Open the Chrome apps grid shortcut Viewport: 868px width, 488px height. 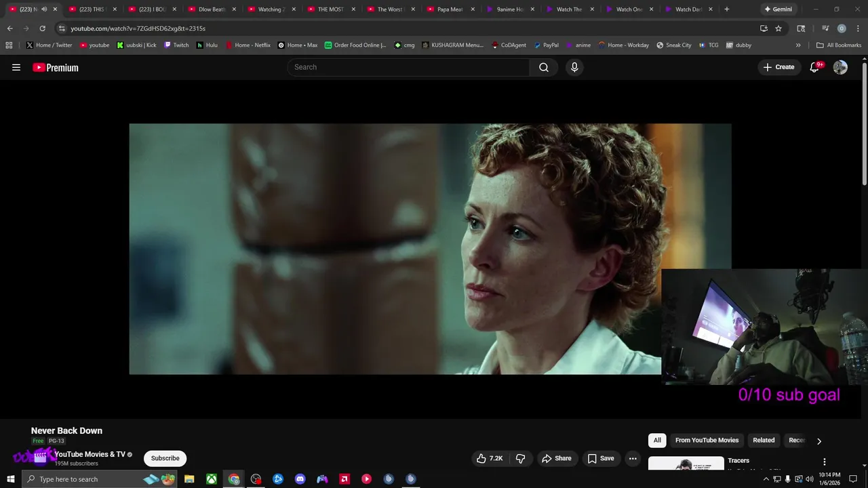click(9, 45)
